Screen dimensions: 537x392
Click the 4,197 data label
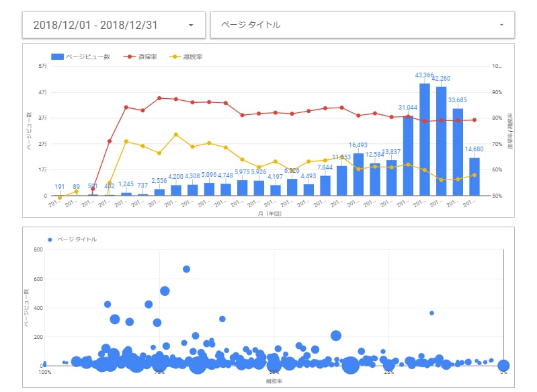point(275,176)
